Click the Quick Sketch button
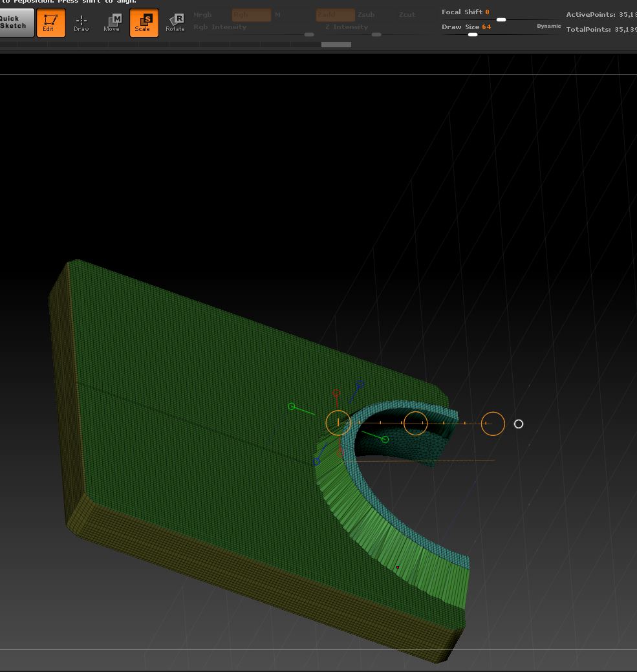 click(x=16, y=23)
